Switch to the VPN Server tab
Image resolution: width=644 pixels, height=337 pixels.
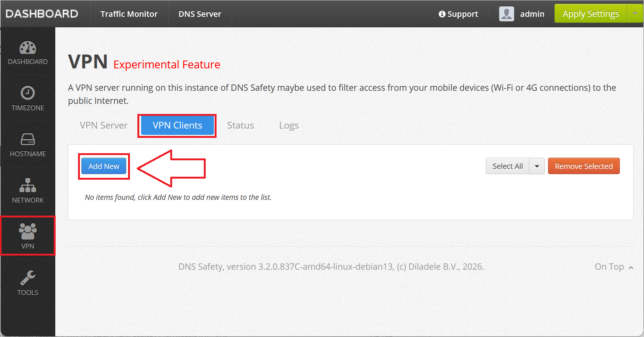pyautogui.click(x=104, y=126)
